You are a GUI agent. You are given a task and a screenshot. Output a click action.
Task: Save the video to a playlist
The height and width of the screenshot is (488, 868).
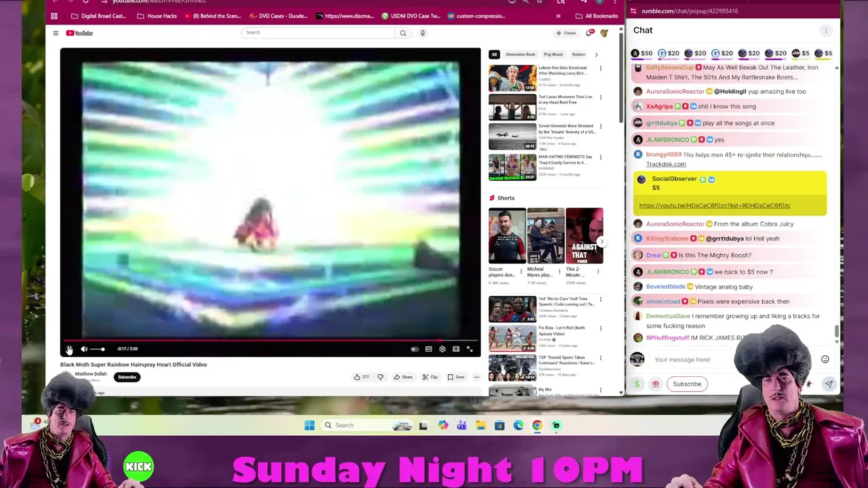[456, 378]
